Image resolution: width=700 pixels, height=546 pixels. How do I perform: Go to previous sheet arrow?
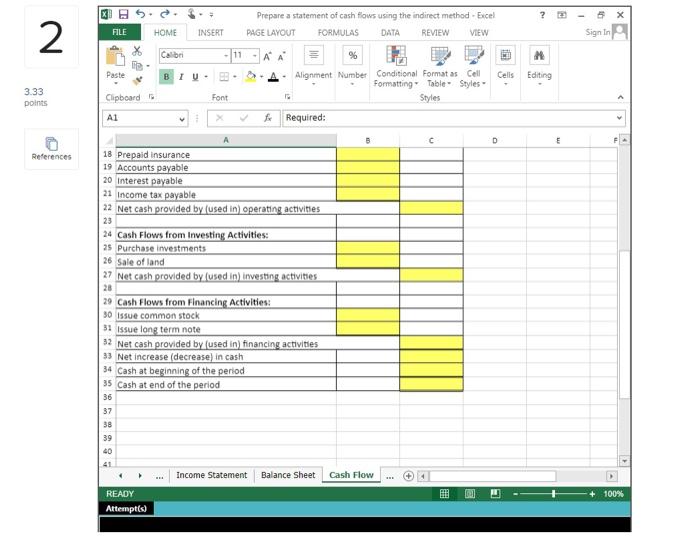(x=121, y=476)
